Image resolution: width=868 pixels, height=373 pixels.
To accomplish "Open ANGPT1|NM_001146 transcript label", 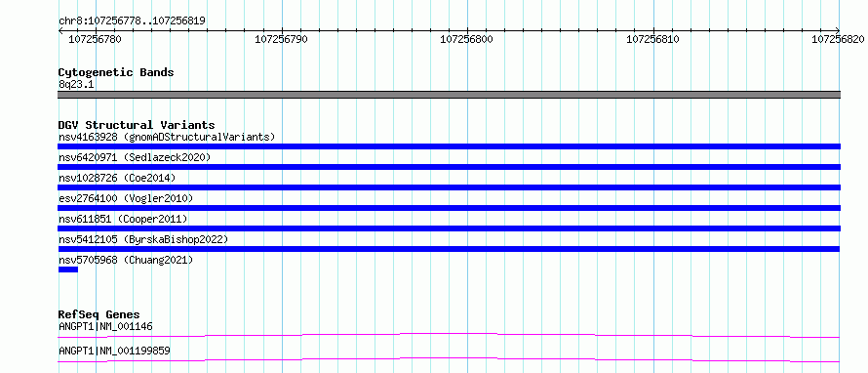I will [105, 327].
